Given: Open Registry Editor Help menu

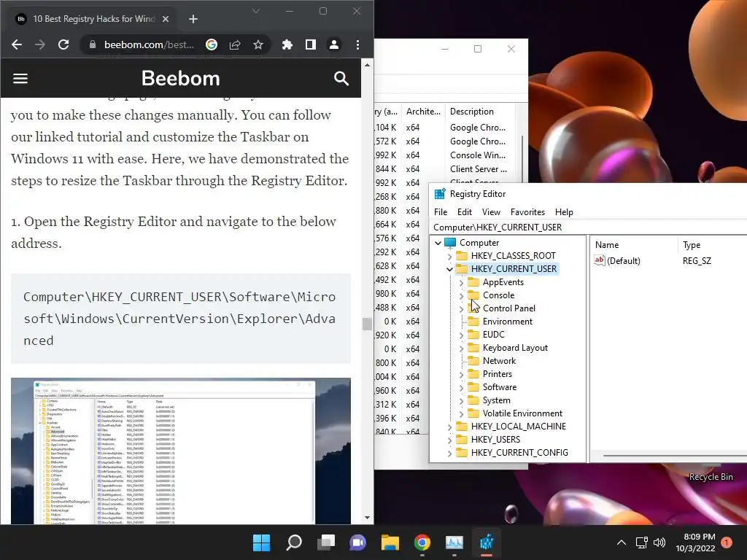Looking at the screenshot, I should [564, 212].
